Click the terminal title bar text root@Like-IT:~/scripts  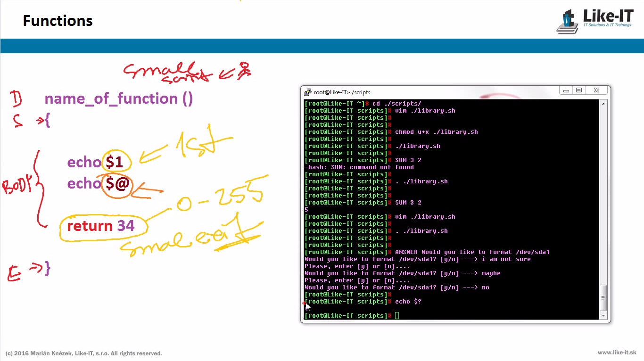pyautogui.click(x=342, y=92)
